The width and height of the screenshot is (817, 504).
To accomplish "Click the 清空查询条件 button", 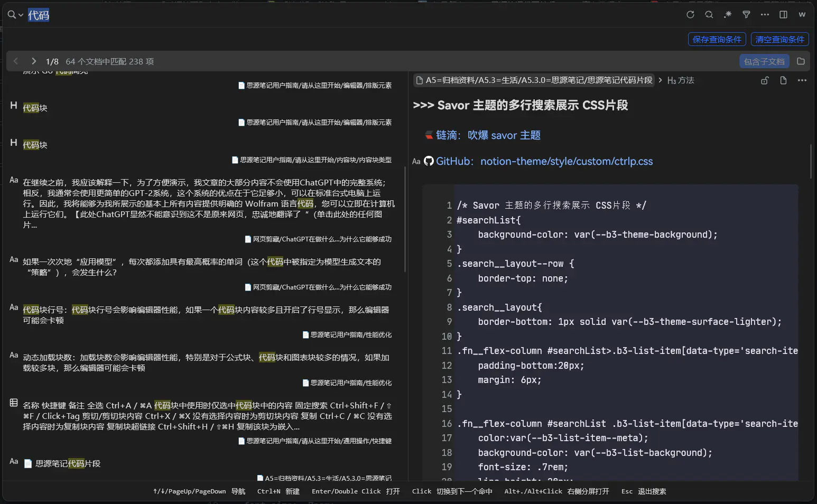I will click(779, 39).
